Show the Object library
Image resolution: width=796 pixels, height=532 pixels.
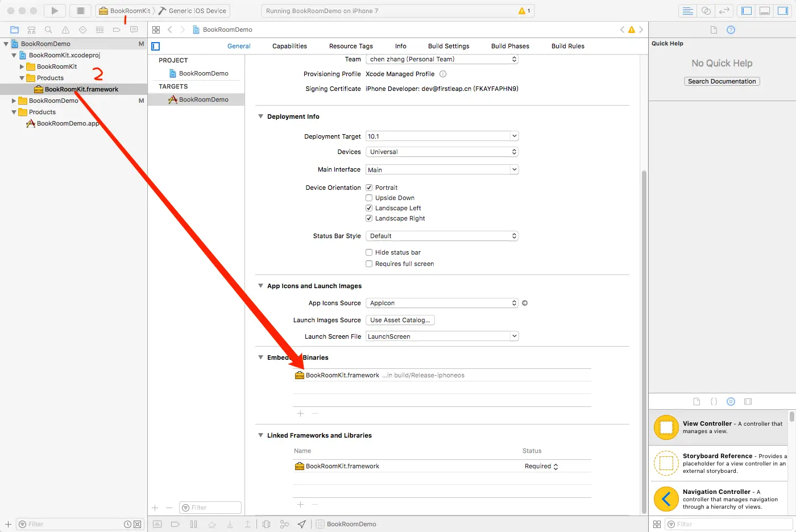[731, 401]
